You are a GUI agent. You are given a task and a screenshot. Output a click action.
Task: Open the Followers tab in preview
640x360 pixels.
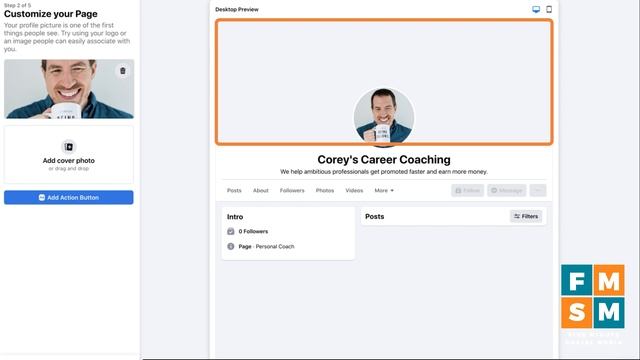[292, 191]
